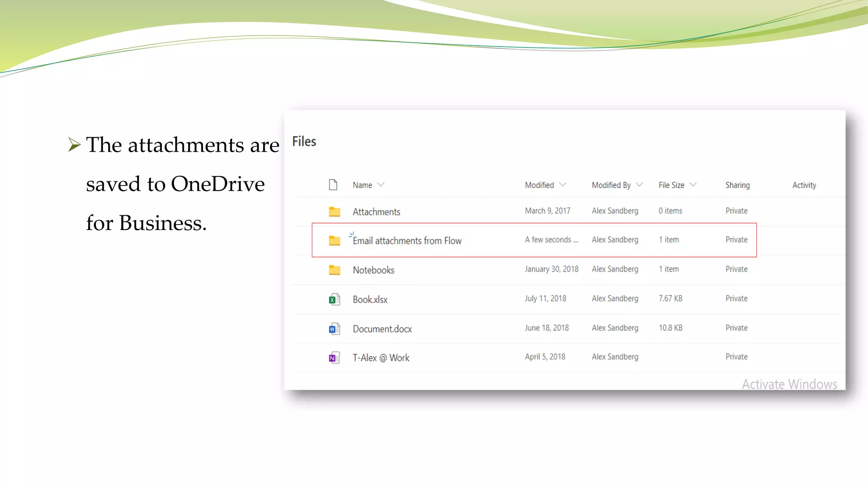Expand the Name column sort chevron

click(381, 185)
